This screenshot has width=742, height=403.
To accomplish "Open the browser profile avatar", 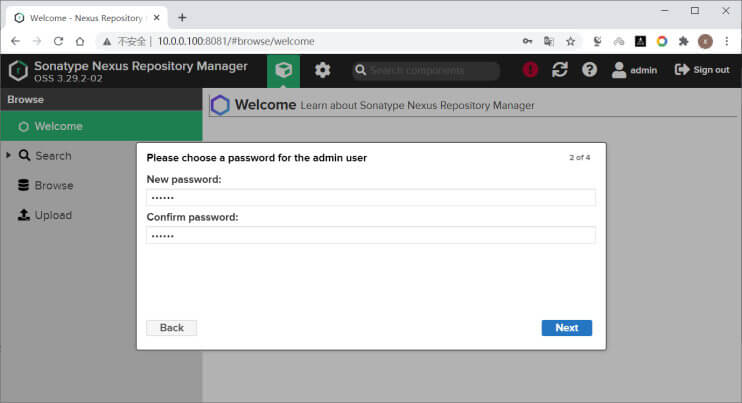I will tap(705, 42).
